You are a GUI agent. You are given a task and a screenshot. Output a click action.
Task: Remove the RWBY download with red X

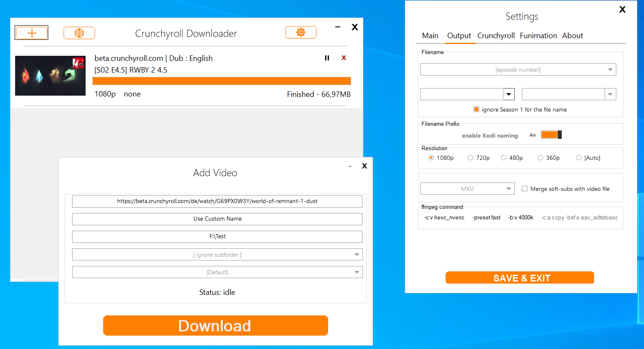pos(344,58)
